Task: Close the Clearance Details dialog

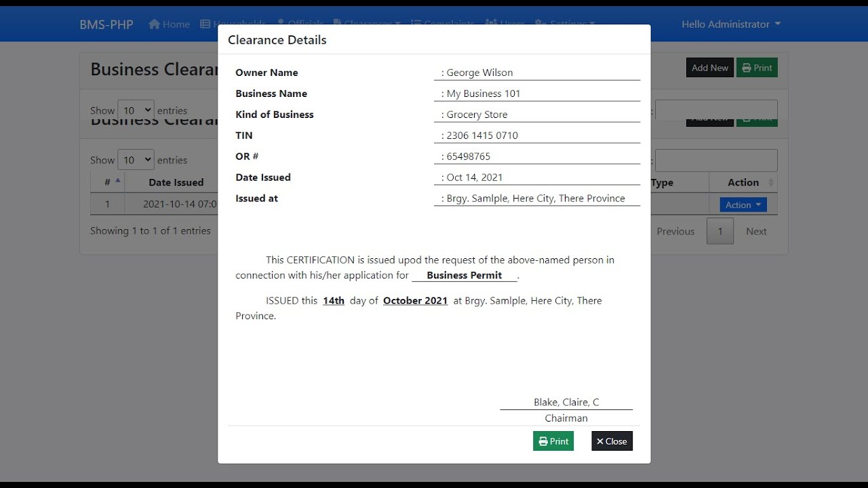Action: [x=612, y=441]
